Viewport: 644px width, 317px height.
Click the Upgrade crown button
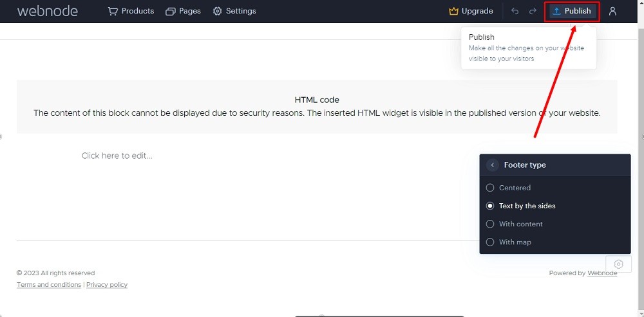click(471, 11)
